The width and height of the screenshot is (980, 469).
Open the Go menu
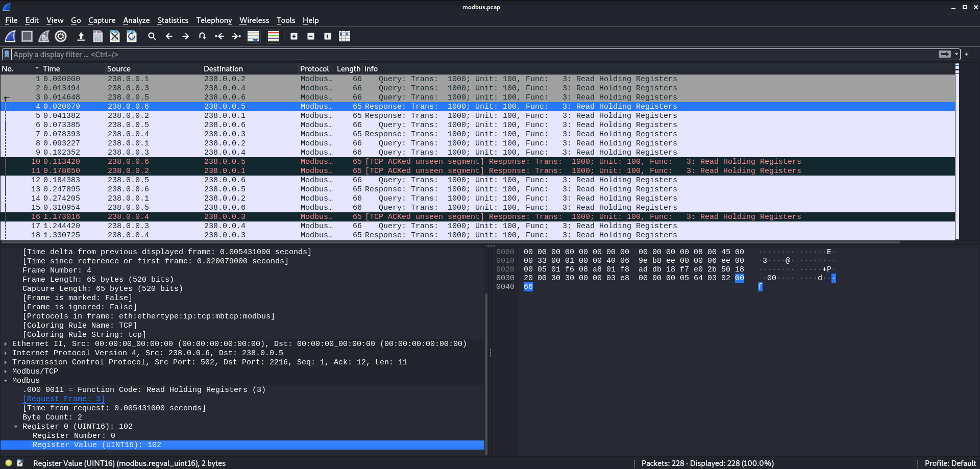tap(76, 20)
